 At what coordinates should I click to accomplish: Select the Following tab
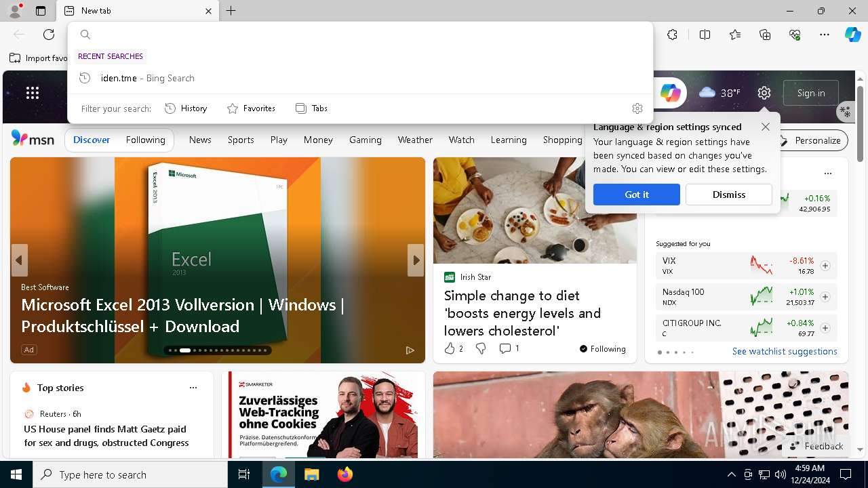coord(145,140)
